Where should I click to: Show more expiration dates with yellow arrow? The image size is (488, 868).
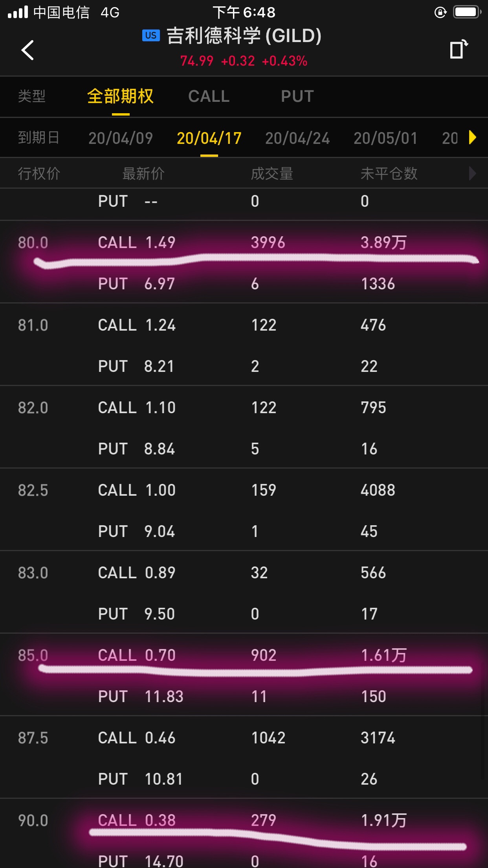click(472, 138)
